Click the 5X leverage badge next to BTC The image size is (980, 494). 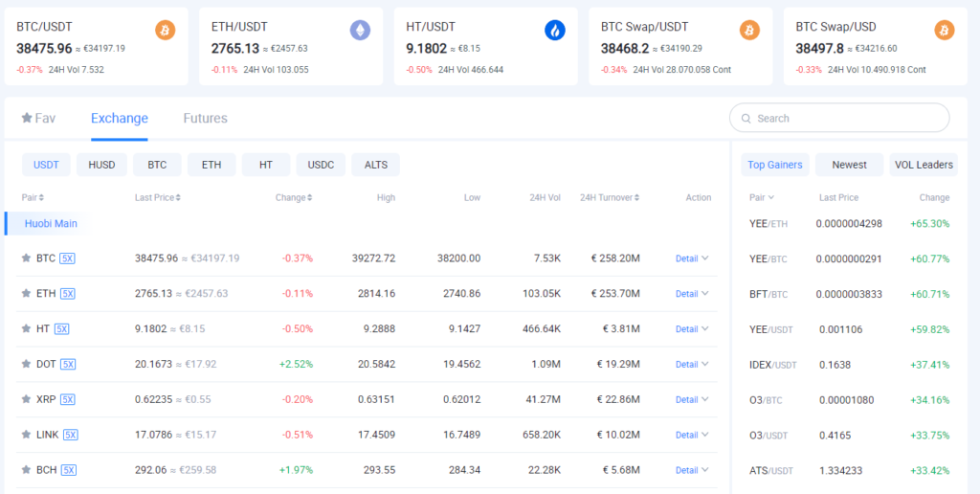point(68,258)
